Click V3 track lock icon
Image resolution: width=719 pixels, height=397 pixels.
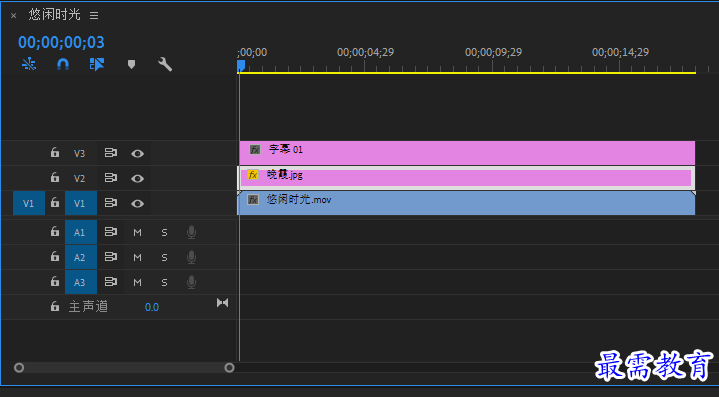[x=55, y=153]
